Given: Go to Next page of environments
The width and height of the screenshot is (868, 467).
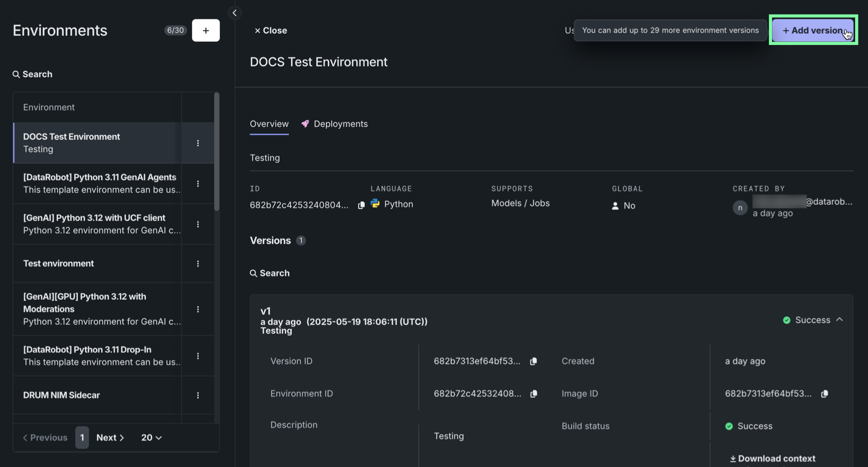Looking at the screenshot, I should [x=110, y=438].
